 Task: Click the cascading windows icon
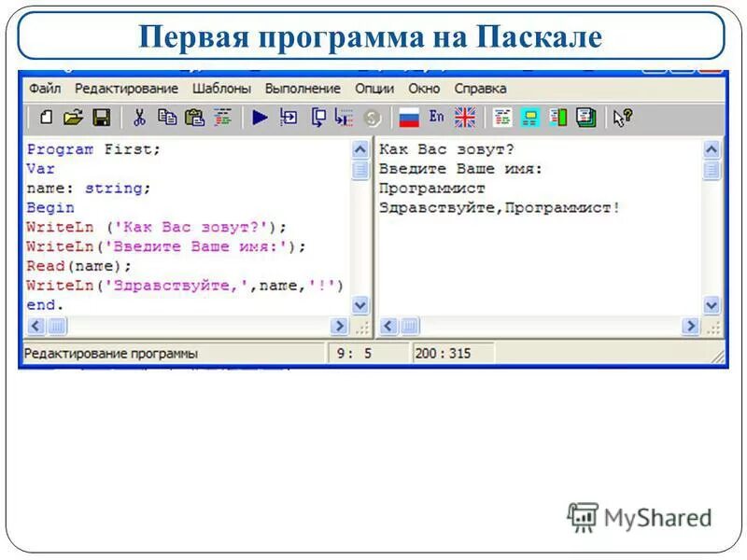coord(586,118)
